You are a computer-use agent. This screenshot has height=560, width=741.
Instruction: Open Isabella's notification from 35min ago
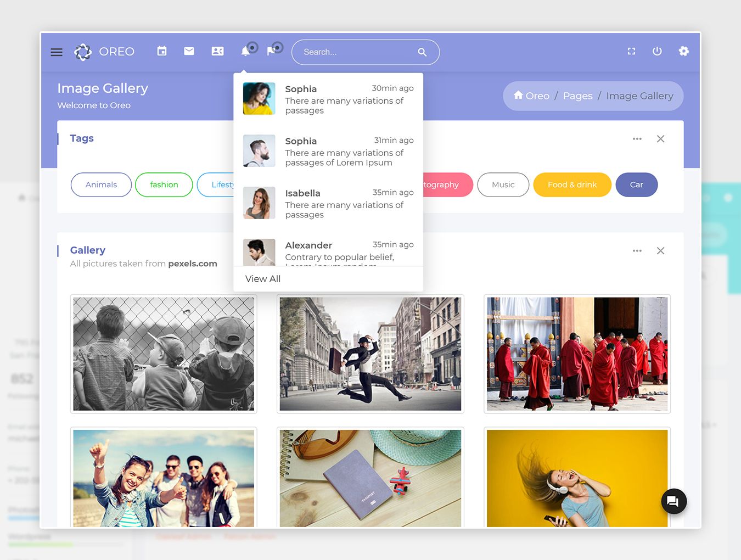pyautogui.click(x=328, y=203)
